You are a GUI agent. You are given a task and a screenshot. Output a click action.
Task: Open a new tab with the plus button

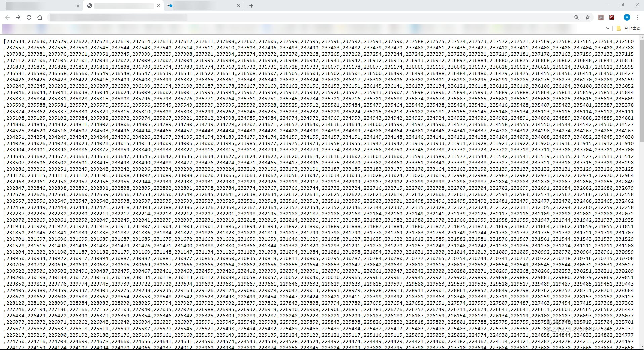(x=251, y=6)
